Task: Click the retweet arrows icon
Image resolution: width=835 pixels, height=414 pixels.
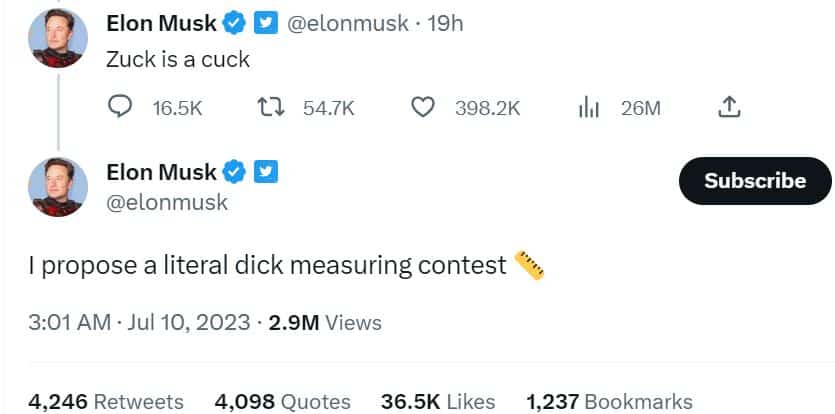Action: click(x=271, y=108)
